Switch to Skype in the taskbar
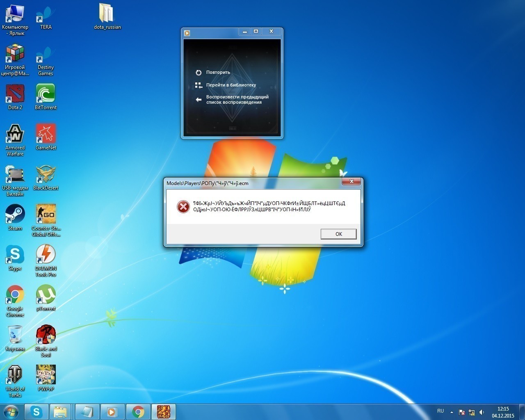This screenshot has width=525, height=420. (37, 412)
